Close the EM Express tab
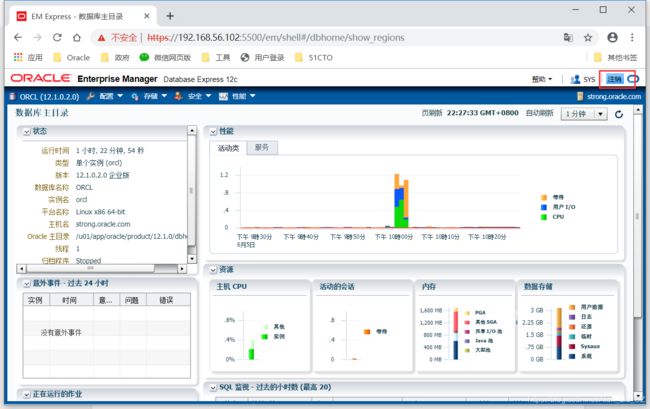650x409 pixels. (x=147, y=16)
